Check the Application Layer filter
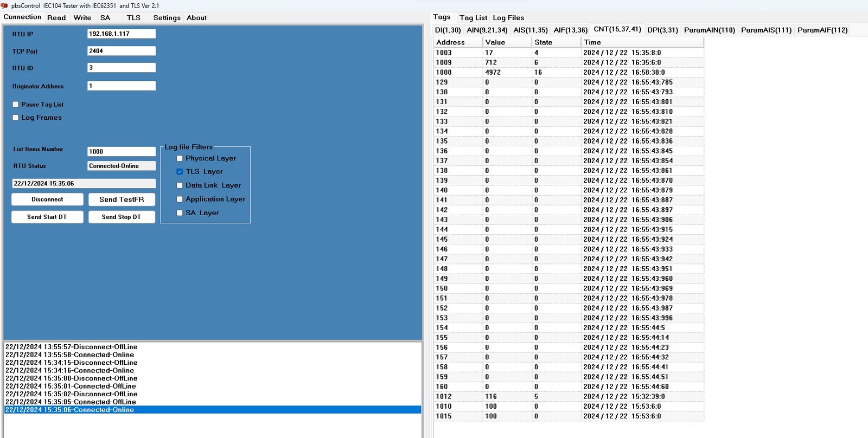Screen dimensions: 868x438 click(180, 199)
